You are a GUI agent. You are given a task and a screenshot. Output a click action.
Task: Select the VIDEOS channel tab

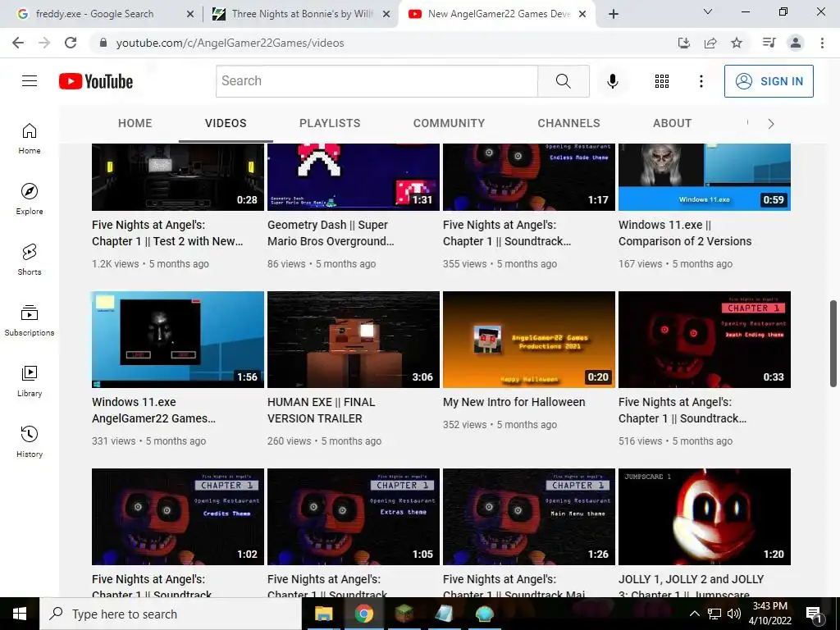[226, 123]
